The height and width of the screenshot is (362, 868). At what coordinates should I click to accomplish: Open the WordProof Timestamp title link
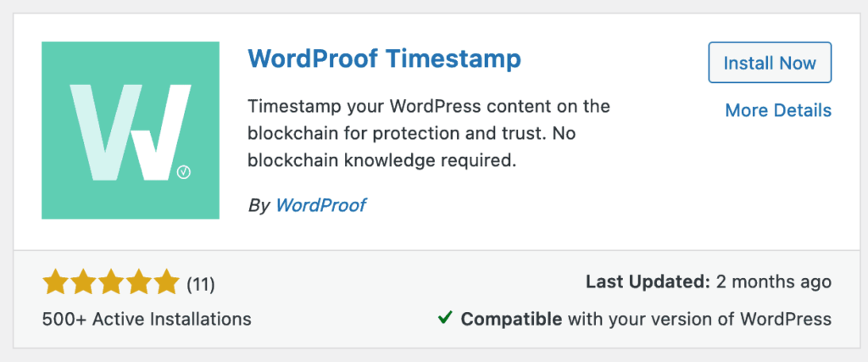tap(384, 60)
